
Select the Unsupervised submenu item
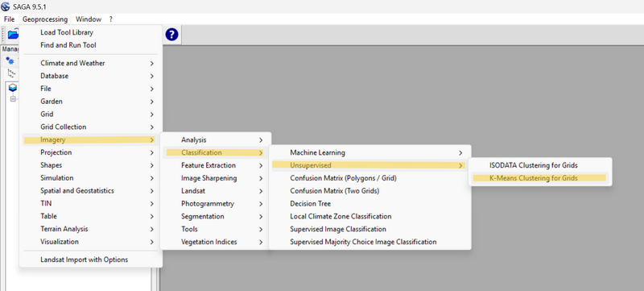[x=369, y=165]
